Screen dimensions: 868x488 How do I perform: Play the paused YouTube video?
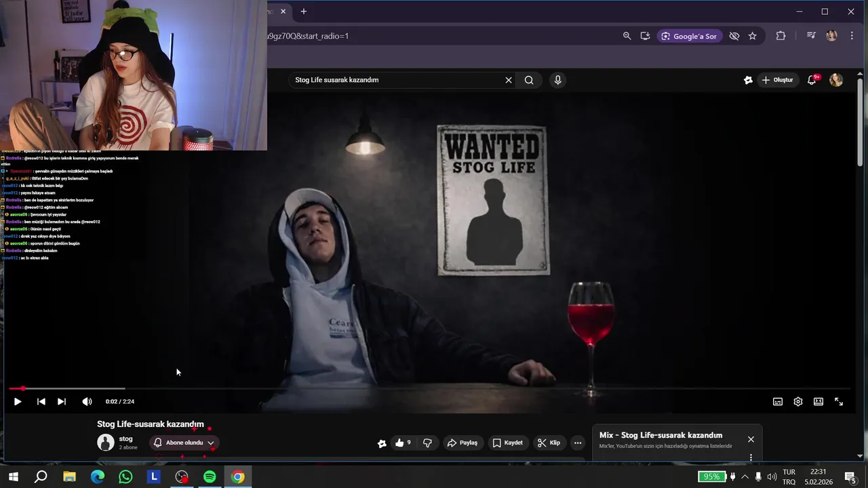(18, 401)
